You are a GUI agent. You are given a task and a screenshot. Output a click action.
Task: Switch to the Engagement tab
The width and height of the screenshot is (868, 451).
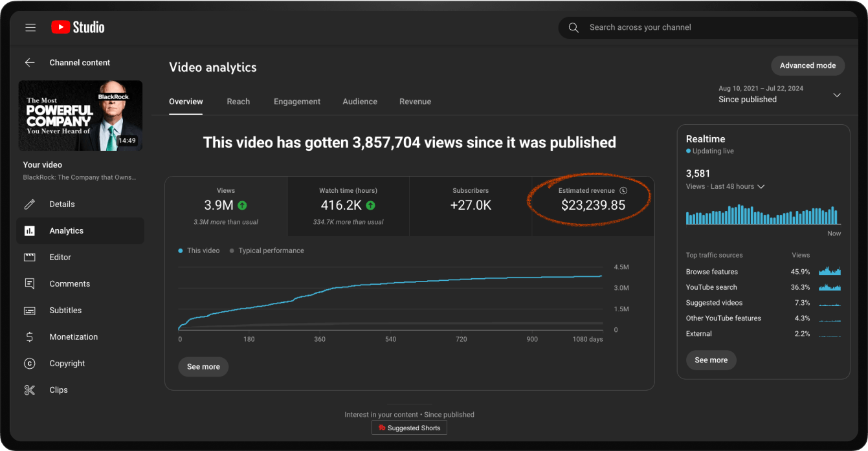(297, 102)
